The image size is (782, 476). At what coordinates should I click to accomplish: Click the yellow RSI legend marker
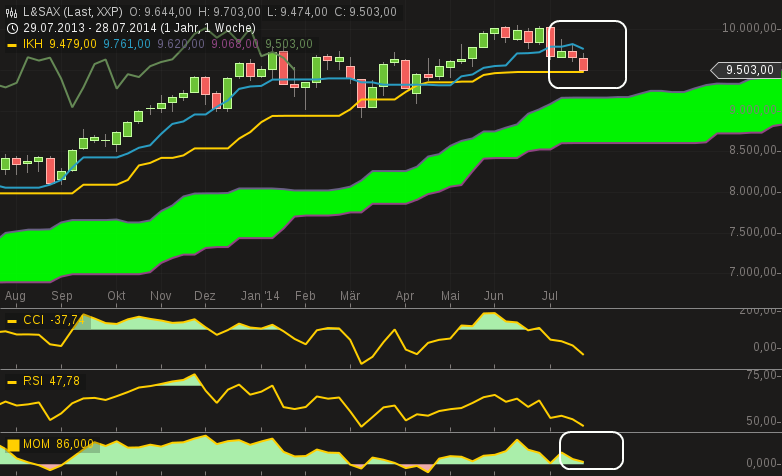(x=12, y=383)
